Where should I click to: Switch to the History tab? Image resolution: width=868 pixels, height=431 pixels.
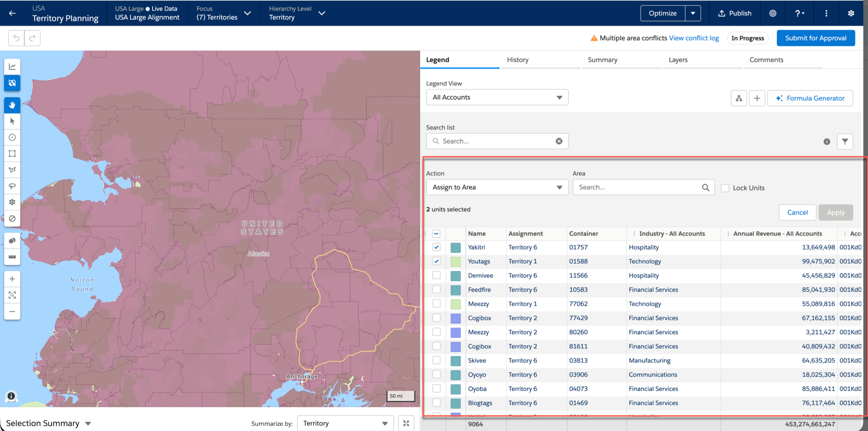pos(518,60)
